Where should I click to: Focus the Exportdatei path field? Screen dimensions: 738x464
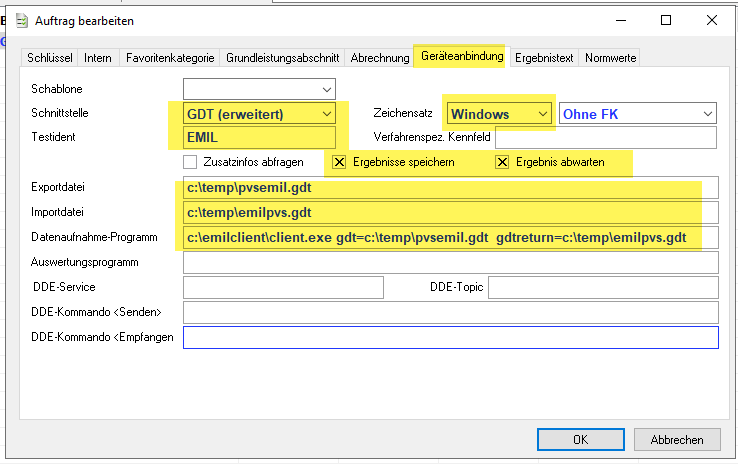[x=440, y=188]
